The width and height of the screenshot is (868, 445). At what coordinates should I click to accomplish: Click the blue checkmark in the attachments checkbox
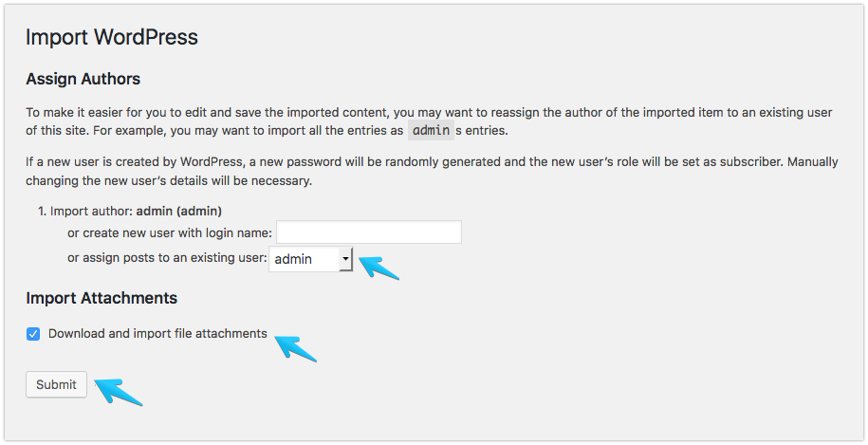[x=33, y=334]
